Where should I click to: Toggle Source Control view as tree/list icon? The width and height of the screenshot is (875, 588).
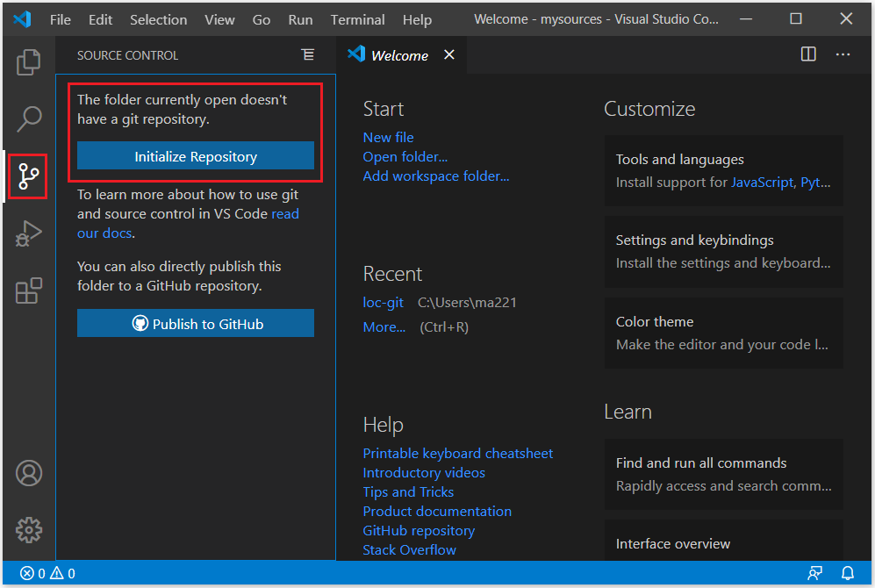307,54
